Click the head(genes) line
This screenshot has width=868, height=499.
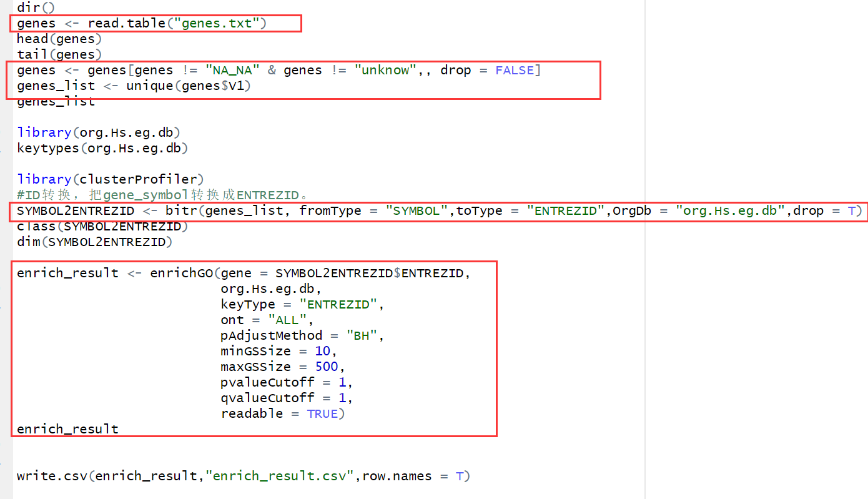pyautogui.click(x=59, y=39)
